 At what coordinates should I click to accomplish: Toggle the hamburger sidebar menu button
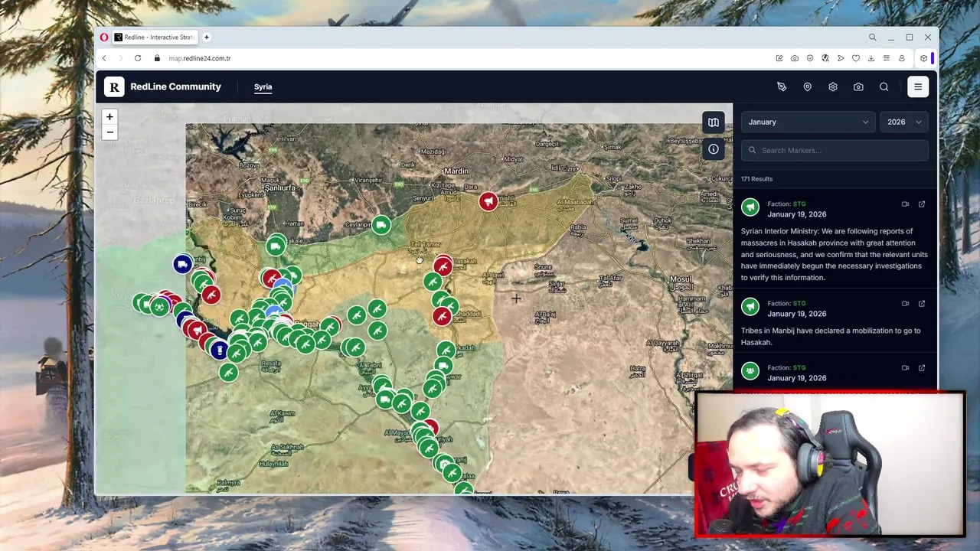918,87
